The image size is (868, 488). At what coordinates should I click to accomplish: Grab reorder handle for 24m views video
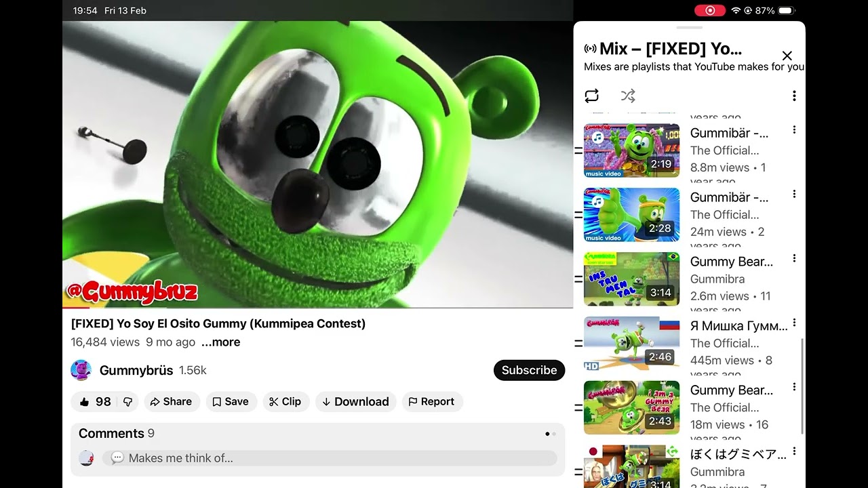578,215
